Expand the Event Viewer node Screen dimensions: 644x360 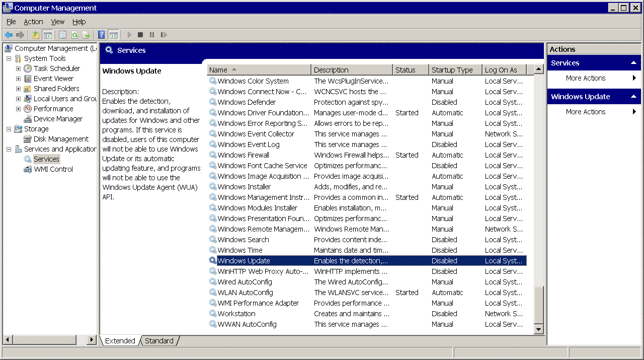click(x=18, y=79)
